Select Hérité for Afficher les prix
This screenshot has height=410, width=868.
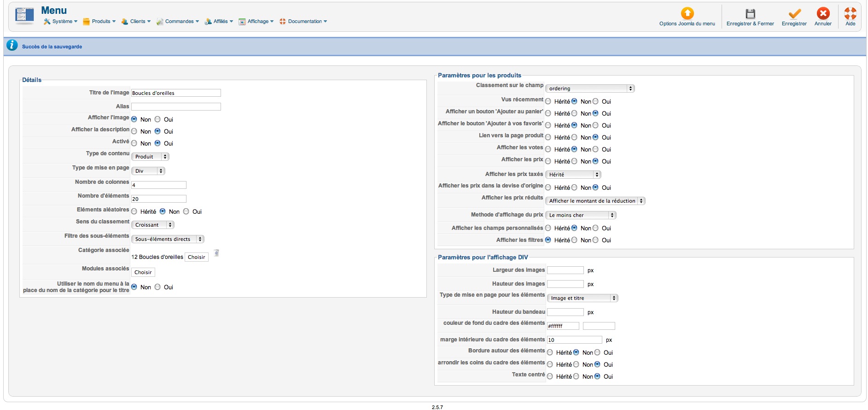(x=548, y=161)
